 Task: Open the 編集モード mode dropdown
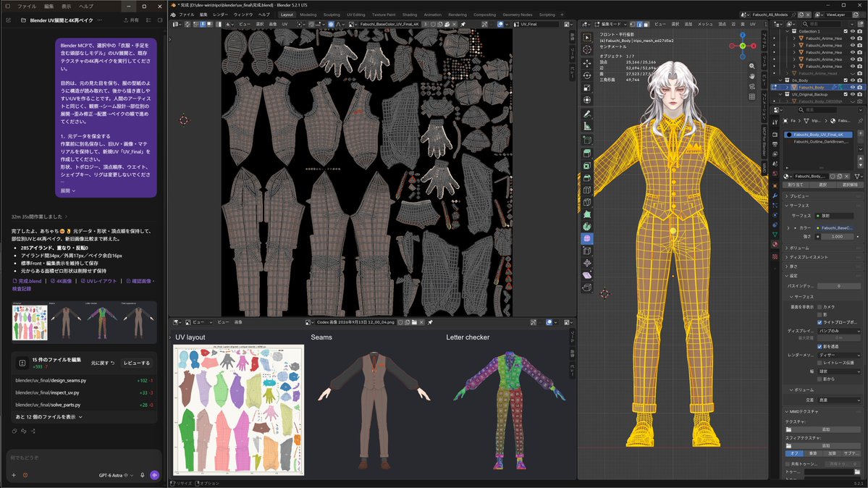[610, 25]
